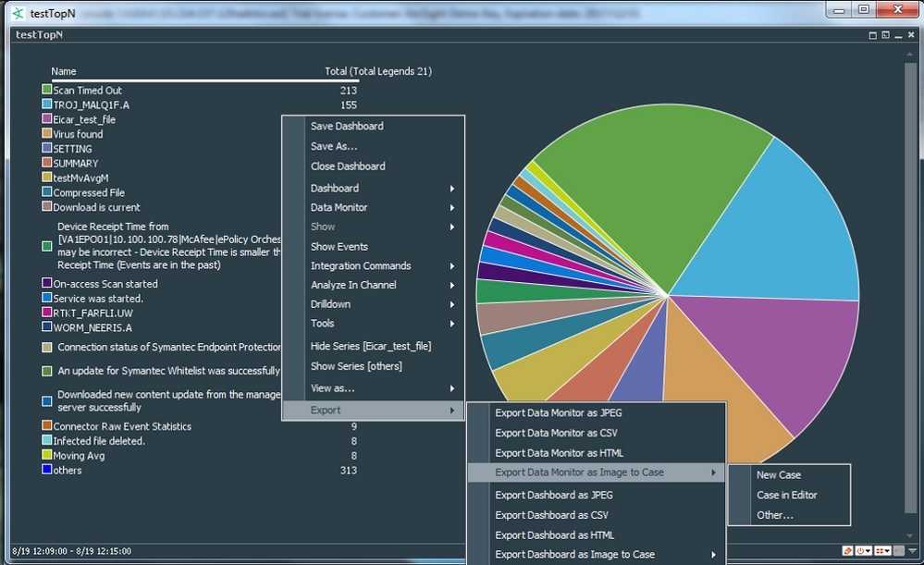
Task: Click the time range 8/19 12:09:00 - 8/19 12:15:00
Action: click(72, 551)
